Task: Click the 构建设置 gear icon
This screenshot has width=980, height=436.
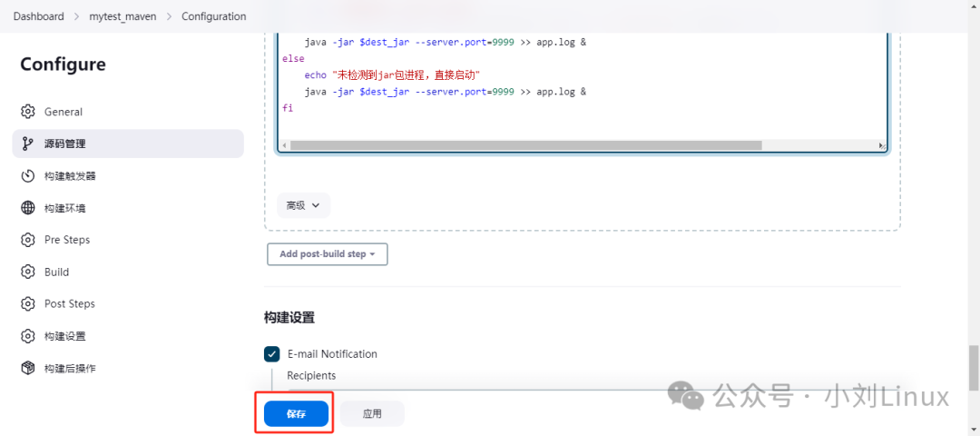Action: coord(27,336)
